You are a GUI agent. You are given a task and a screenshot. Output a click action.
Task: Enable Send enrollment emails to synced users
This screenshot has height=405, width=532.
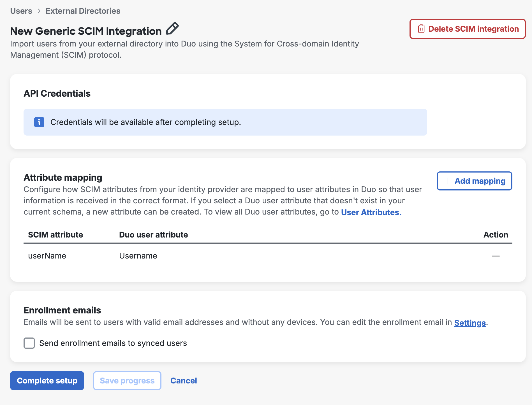pyautogui.click(x=29, y=343)
